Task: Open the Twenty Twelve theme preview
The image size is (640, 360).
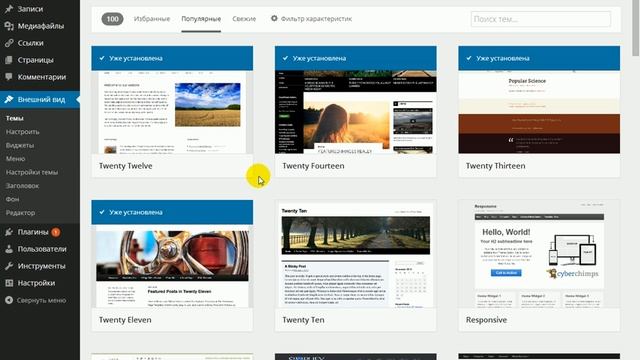Action: pos(172,112)
